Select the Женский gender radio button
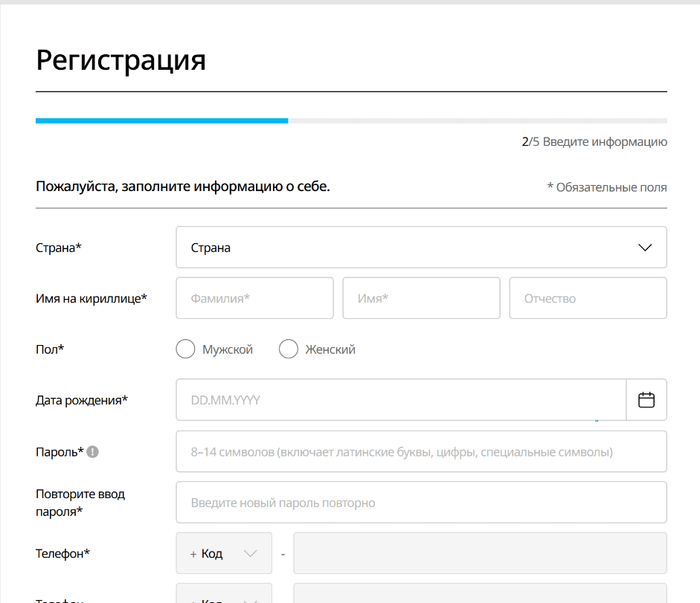This screenshot has height=603, width=700. point(289,349)
